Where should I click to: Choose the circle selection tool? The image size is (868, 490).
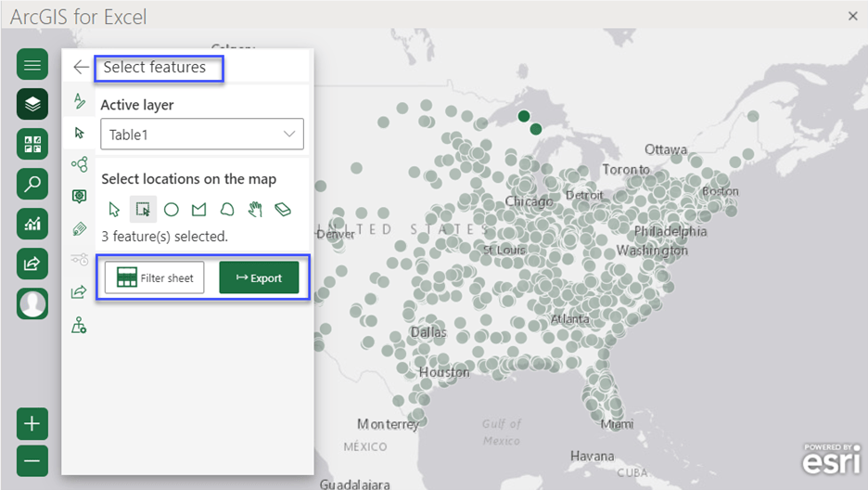172,210
